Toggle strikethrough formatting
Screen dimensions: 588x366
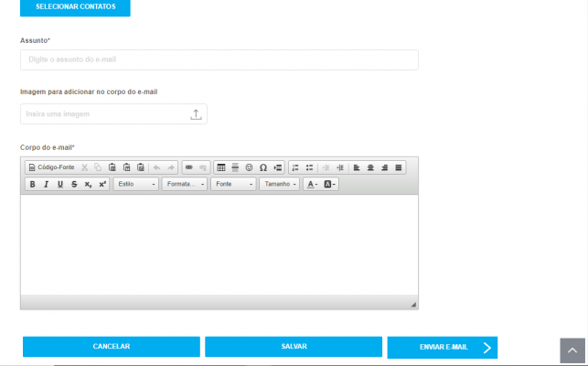pos(74,184)
